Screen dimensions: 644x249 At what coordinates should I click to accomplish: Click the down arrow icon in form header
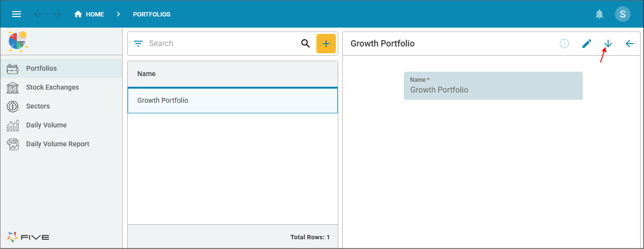click(x=608, y=44)
